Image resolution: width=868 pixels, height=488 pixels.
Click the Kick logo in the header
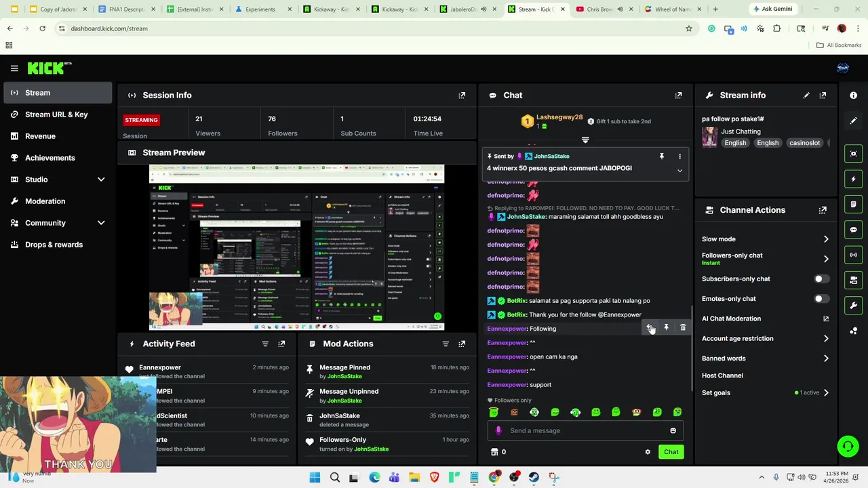[50, 68]
